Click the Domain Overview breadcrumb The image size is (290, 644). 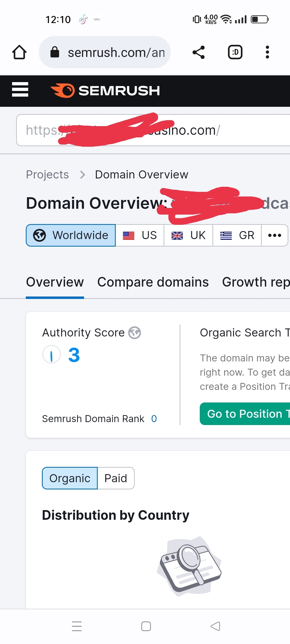click(142, 175)
